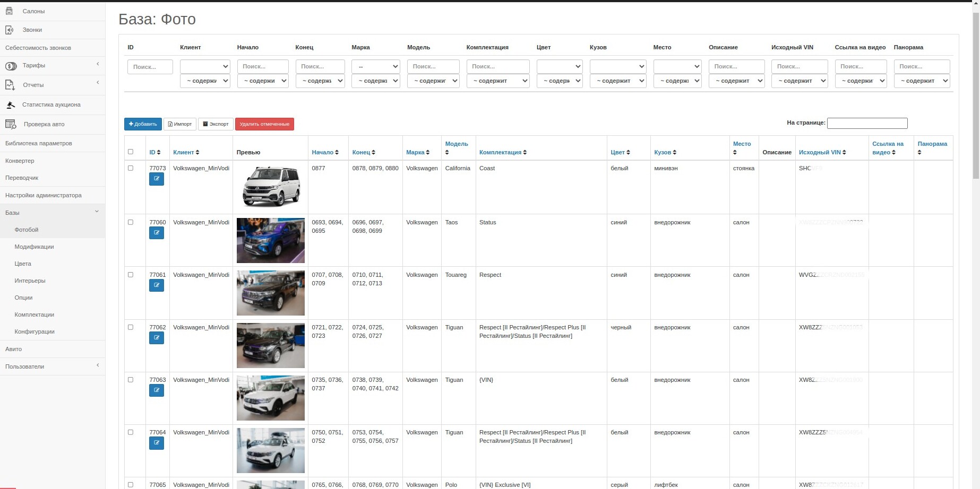Sort by Модель column arrows
The image size is (980, 489).
(447, 153)
